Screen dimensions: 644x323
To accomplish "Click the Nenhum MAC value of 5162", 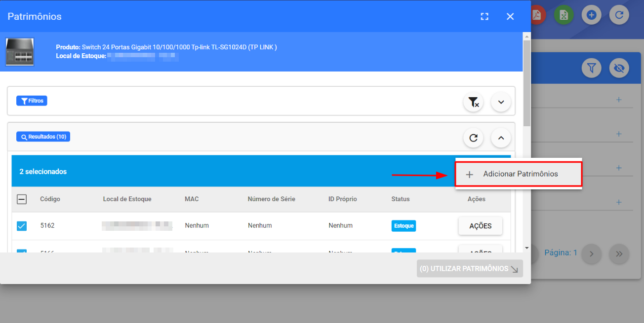I will point(197,225).
